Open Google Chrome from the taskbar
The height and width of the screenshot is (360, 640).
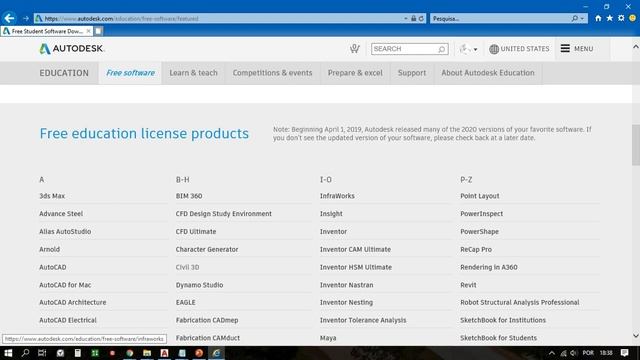pyautogui.click(x=130, y=353)
